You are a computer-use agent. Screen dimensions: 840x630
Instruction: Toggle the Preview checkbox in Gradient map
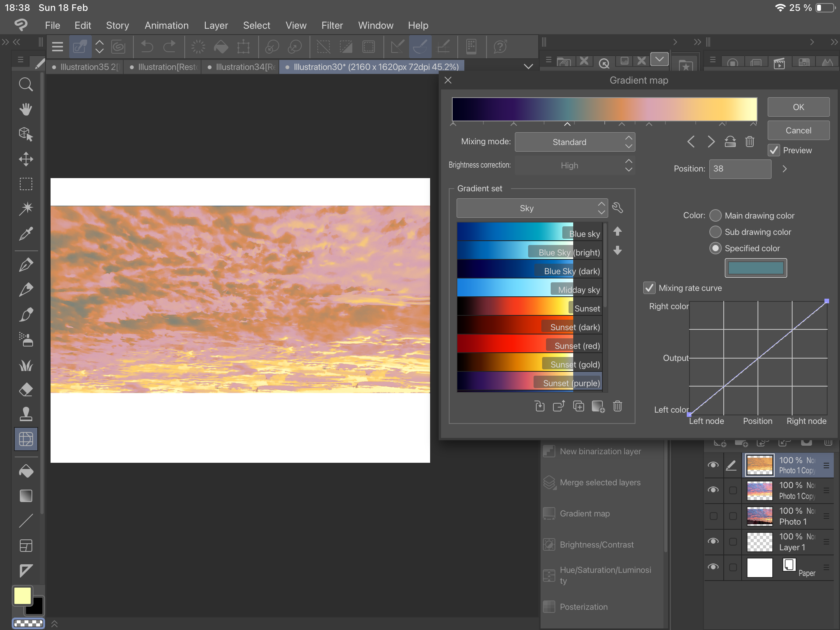coord(774,150)
